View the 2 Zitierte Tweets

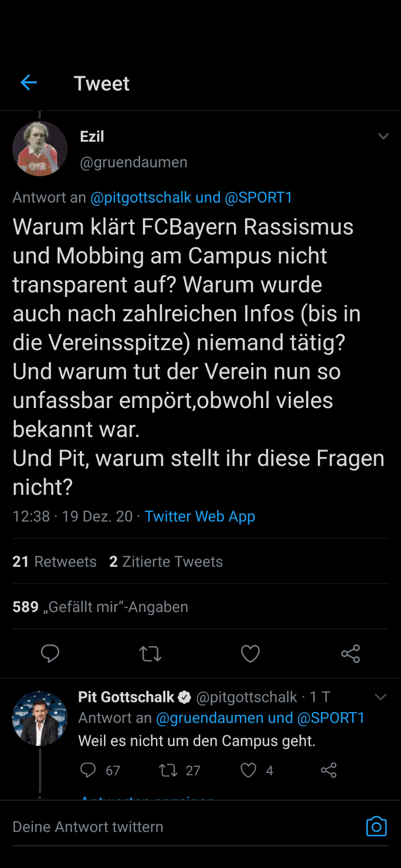tap(166, 562)
